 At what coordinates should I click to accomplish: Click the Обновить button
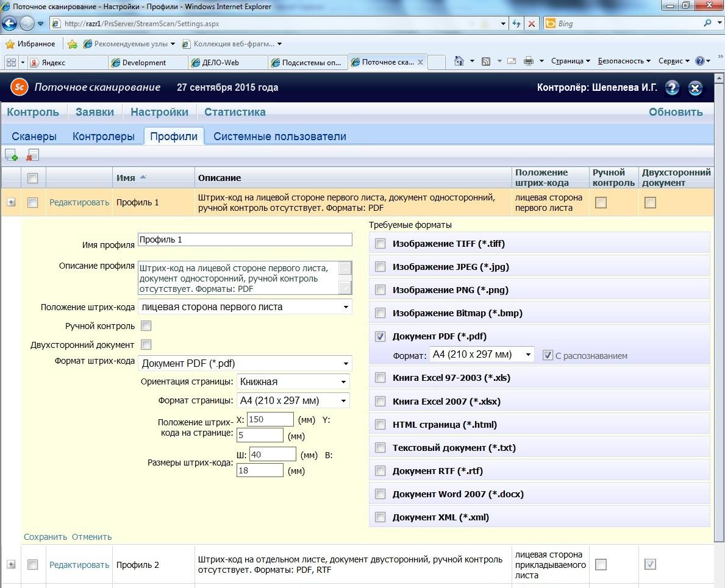pyautogui.click(x=676, y=112)
